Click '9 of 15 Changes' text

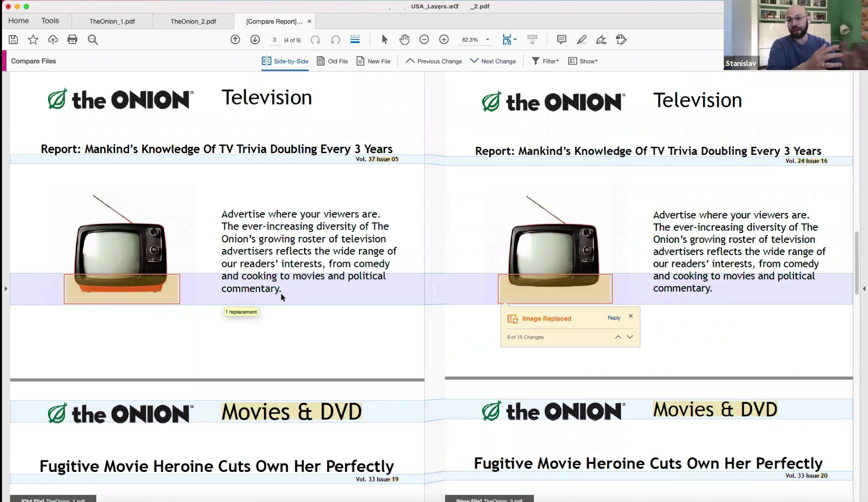[x=525, y=337]
